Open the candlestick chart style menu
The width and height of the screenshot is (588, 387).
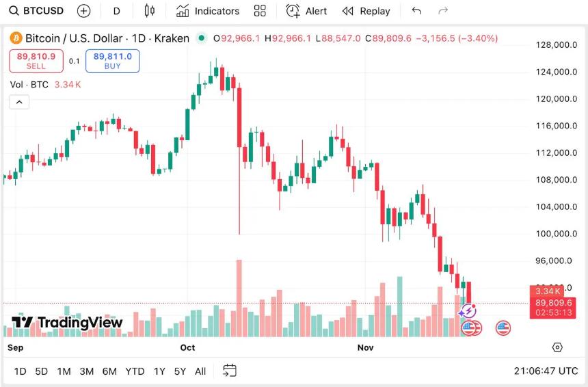tap(150, 11)
